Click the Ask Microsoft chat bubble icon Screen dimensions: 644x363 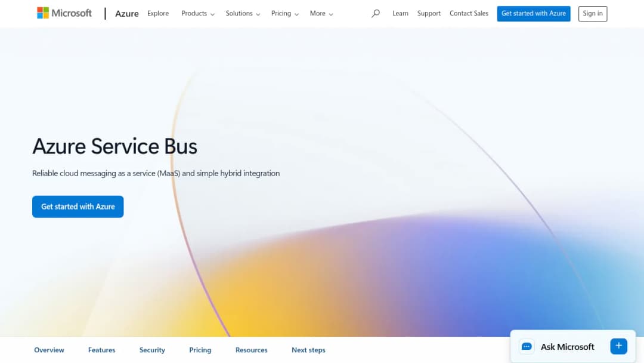[527, 346]
